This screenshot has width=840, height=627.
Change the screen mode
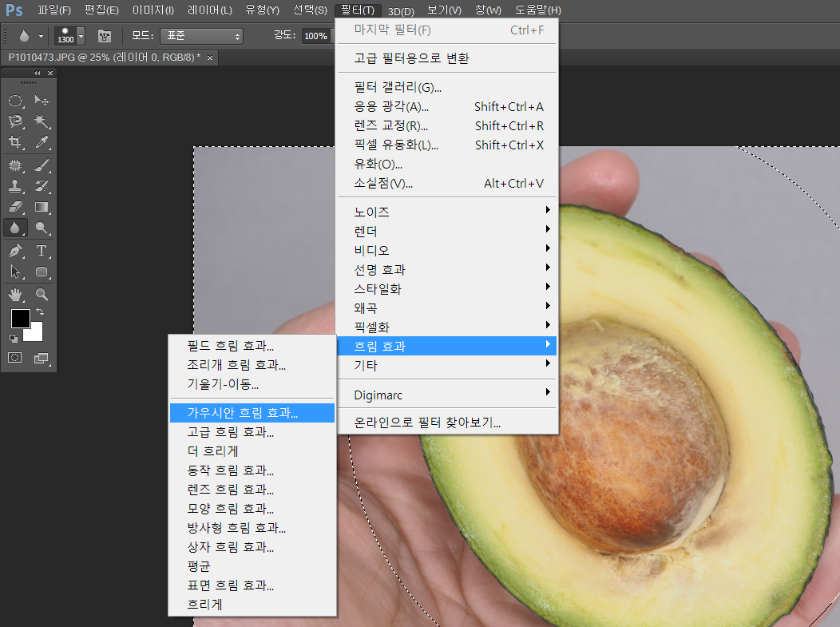pos(42,358)
